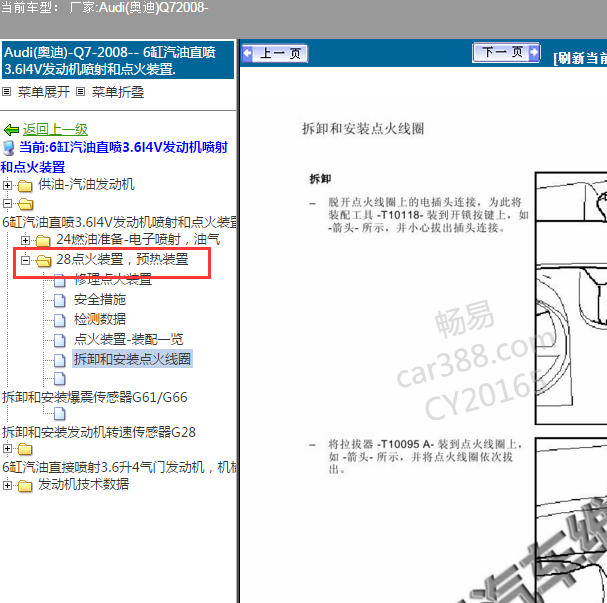Click document icon next to 安全措施

pos(59,300)
